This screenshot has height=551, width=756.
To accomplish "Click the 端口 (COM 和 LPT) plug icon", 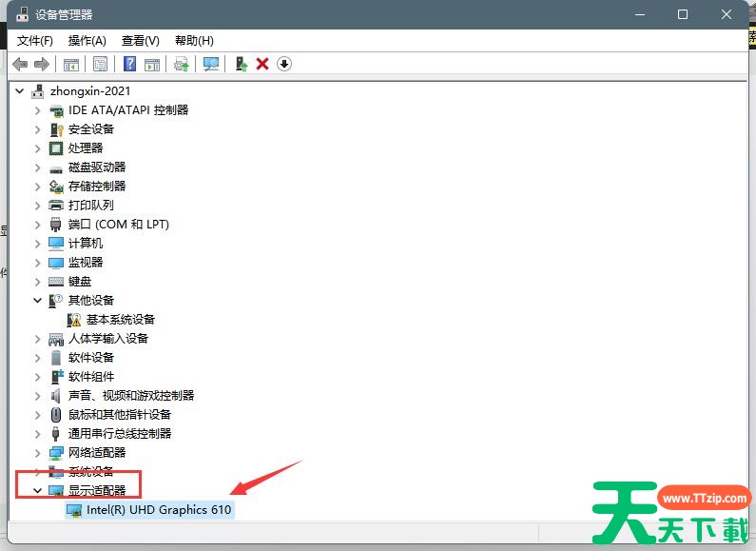I will (x=56, y=225).
